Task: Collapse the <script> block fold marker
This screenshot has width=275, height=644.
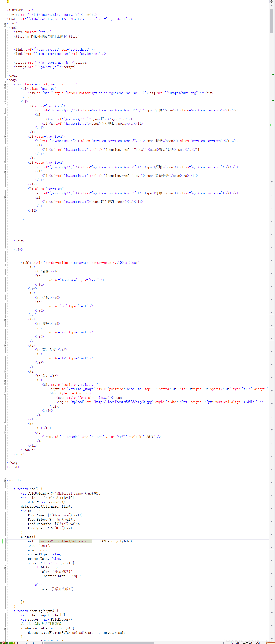Action: click(x=5, y=480)
